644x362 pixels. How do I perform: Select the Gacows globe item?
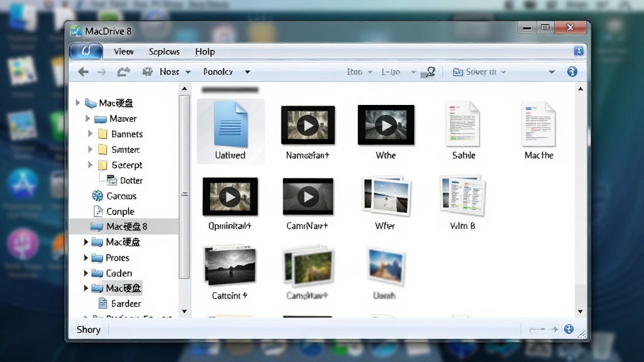pos(114,196)
